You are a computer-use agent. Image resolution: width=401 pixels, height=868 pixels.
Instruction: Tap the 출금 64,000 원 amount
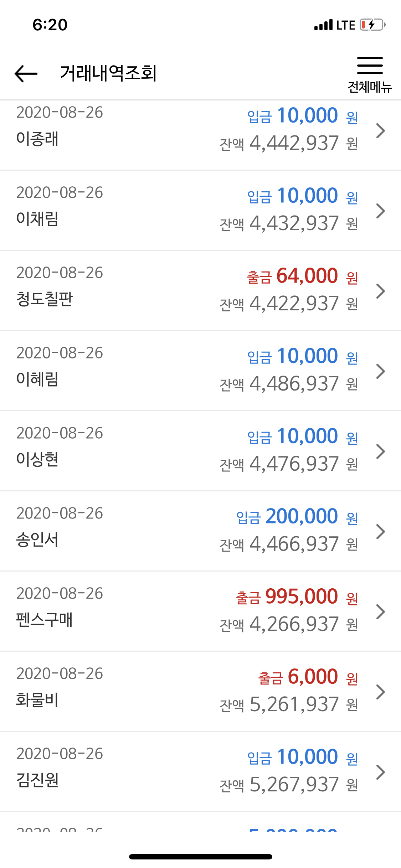pos(302,276)
